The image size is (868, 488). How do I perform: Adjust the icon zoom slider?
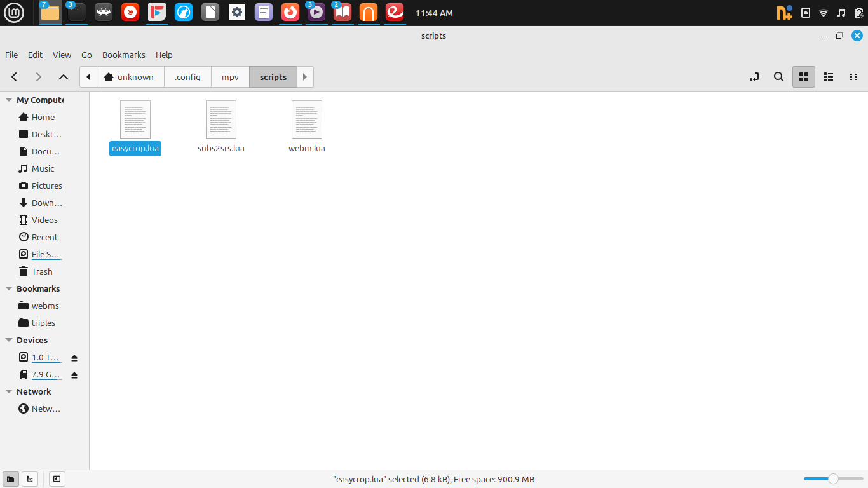point(833,479)
